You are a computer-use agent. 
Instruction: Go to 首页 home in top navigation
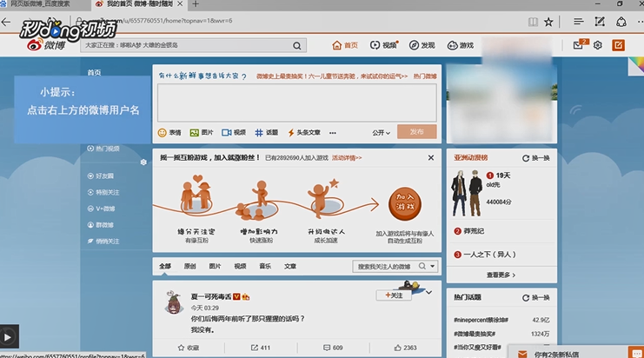(345, 45)
